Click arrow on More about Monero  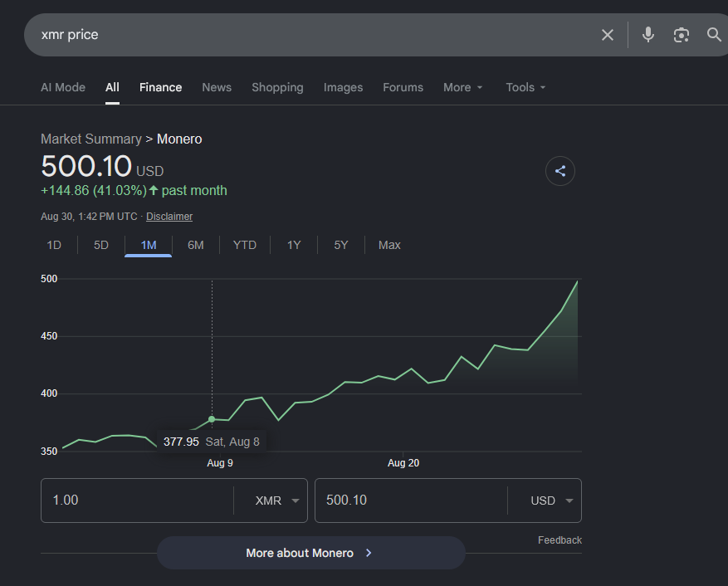pyautogui.click(x=369, y=553)
